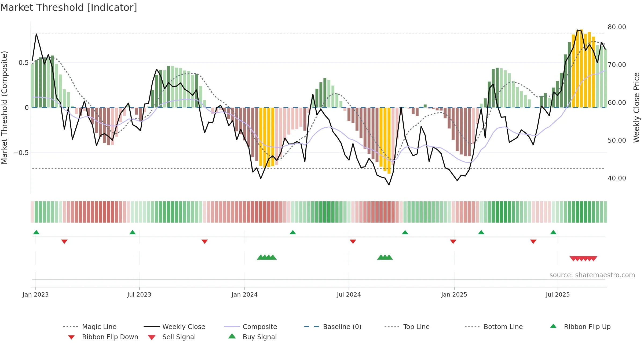Image resolution: width=644 pixels, height=362 pixels.
Task: Click the Ribbon Flip Up legend green triangle
Action: 553,326
